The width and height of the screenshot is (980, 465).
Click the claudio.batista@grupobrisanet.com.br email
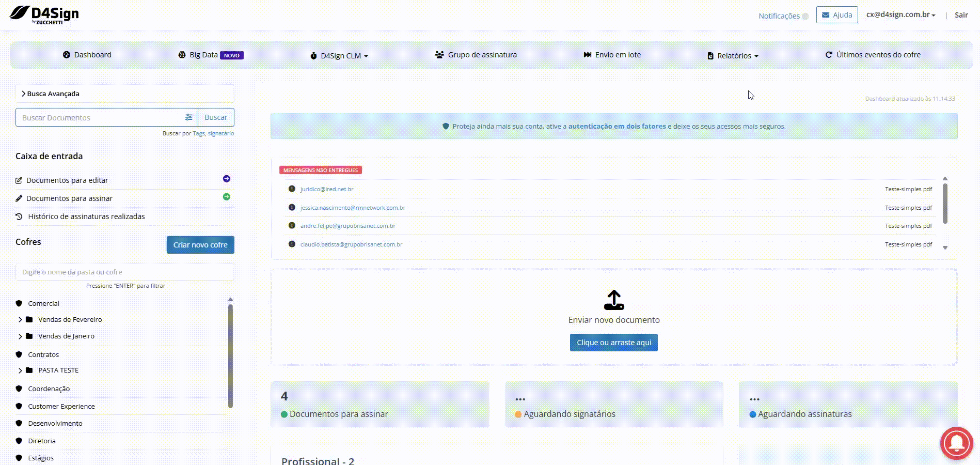point(351,244)
